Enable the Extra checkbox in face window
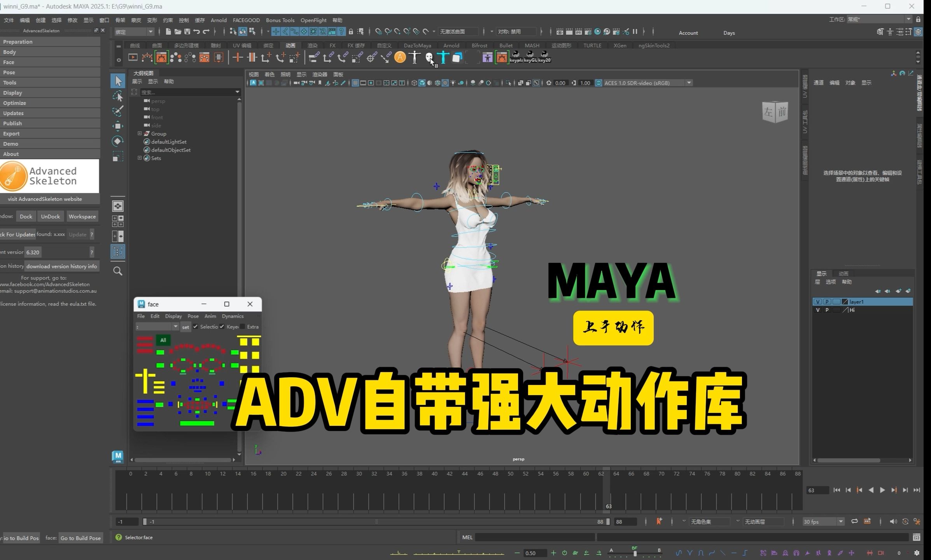The height and width of the screenshot is (560, 931). 243,327
